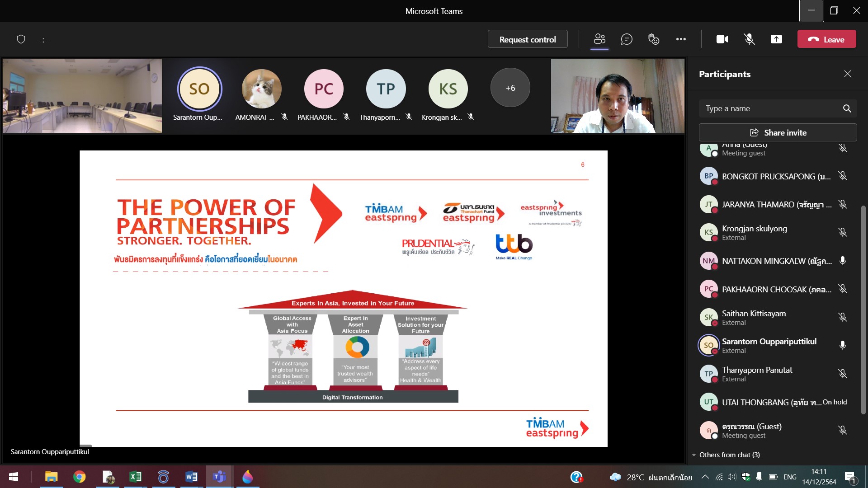Click the JT avatar for JARANYA
Screen dimensions: 868x488
[708, 204]
